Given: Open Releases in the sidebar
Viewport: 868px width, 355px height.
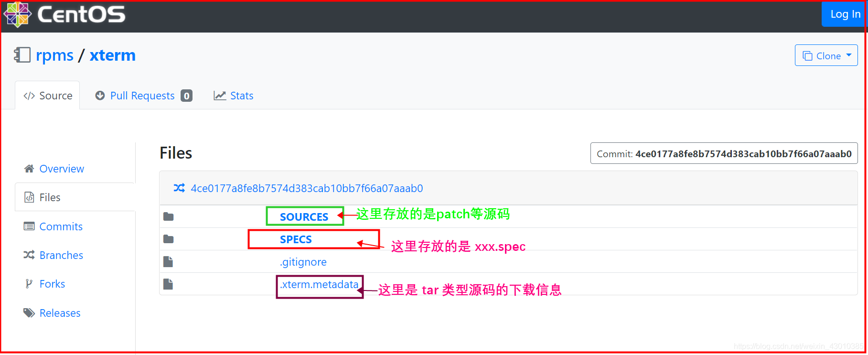Looking at the screenshot, I should [x=60, y=313].
